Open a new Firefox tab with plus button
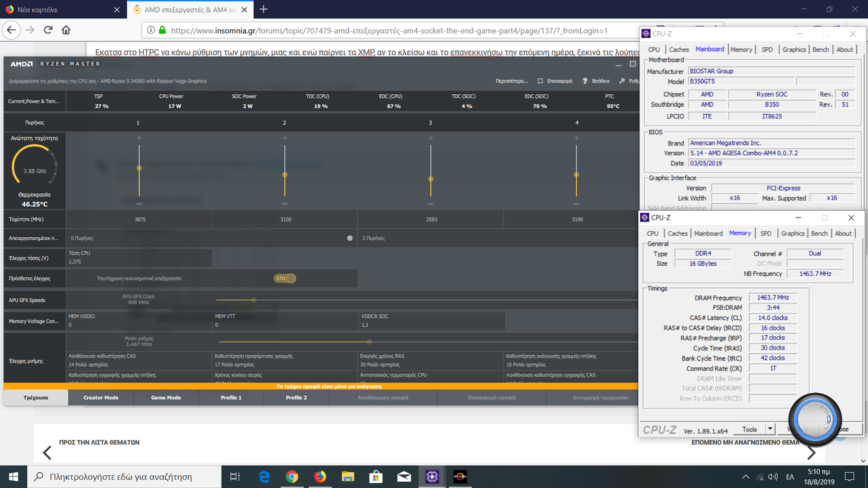Screen dimensions: 868x488 pos(264,9)
